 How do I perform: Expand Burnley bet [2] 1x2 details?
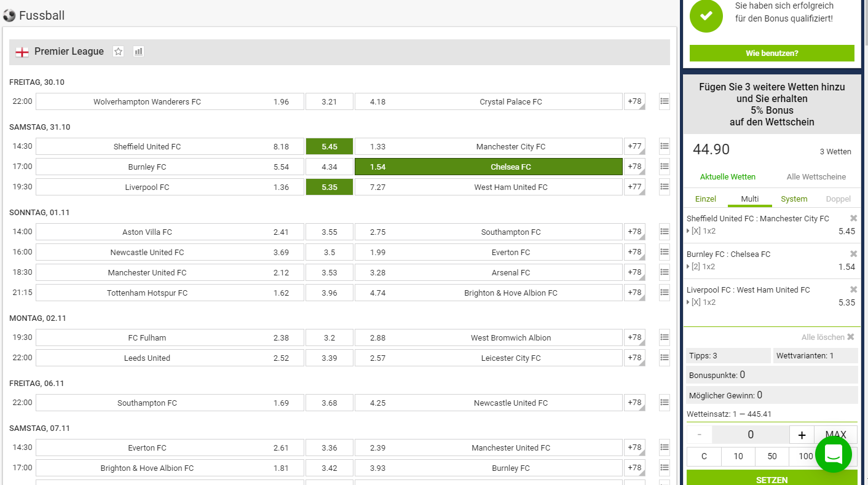pos(701,267)
